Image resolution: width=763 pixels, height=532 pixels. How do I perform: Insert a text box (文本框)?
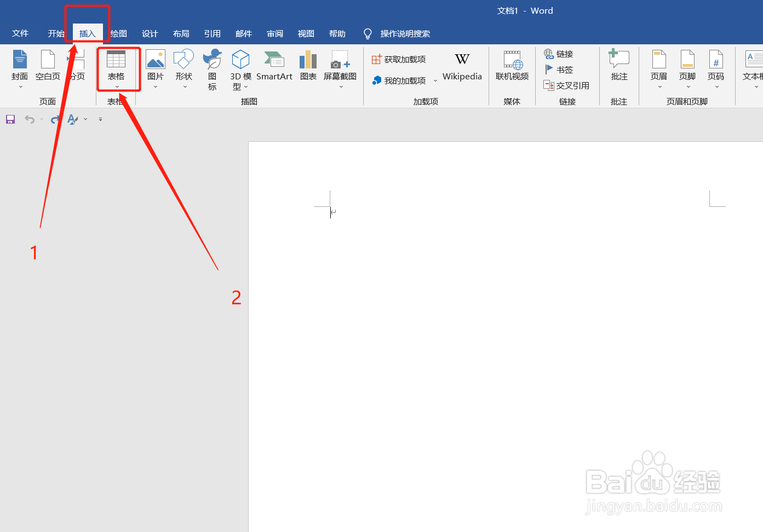coord(753,68)
